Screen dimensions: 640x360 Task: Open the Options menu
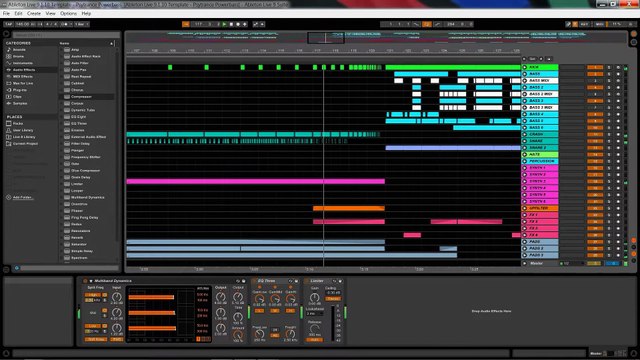tap(68, 13)
